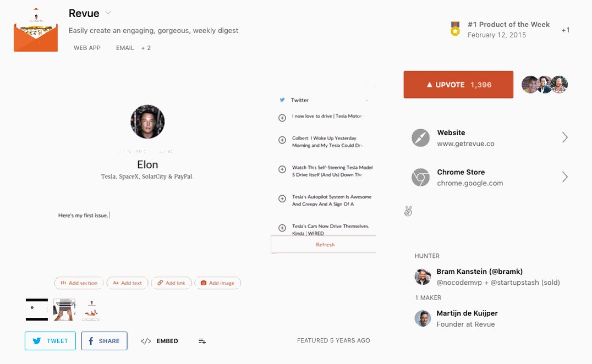The width and height of the screenshot is (592, 364).
Task: Select the laptop hands gallery thumbnail
Action: tap(64, 310)
